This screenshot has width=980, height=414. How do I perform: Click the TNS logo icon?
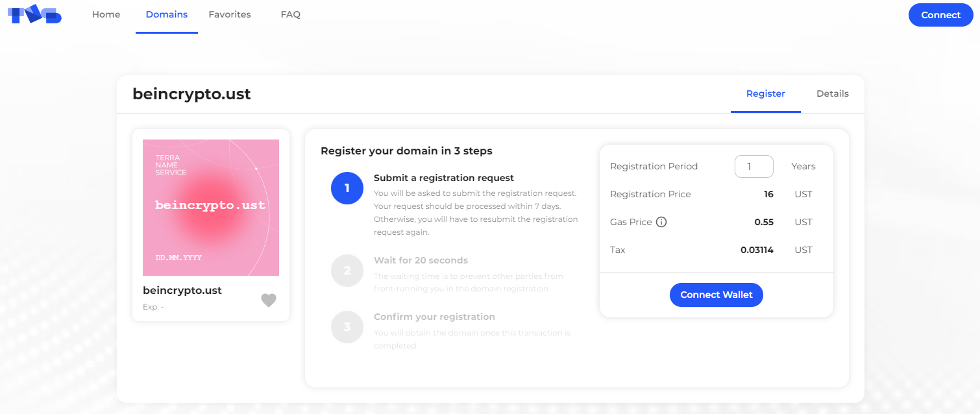click(34, 14)
